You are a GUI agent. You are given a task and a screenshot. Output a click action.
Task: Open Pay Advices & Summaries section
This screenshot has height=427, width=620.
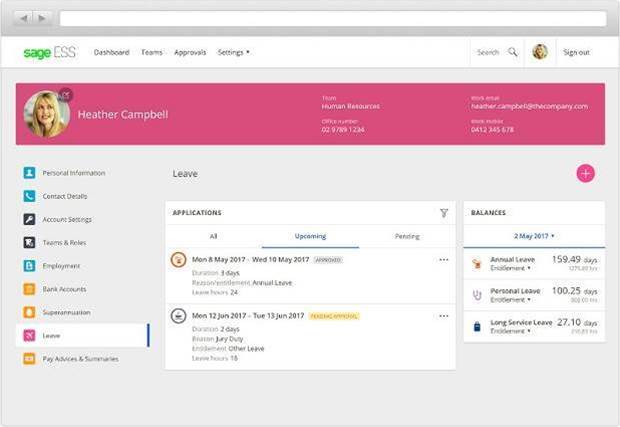coord(80,359)
